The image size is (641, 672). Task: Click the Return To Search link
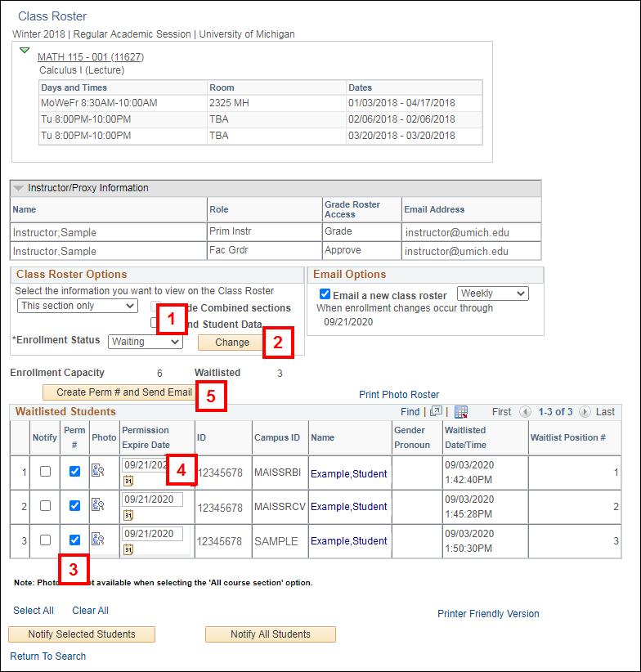(x=47, y=656)
